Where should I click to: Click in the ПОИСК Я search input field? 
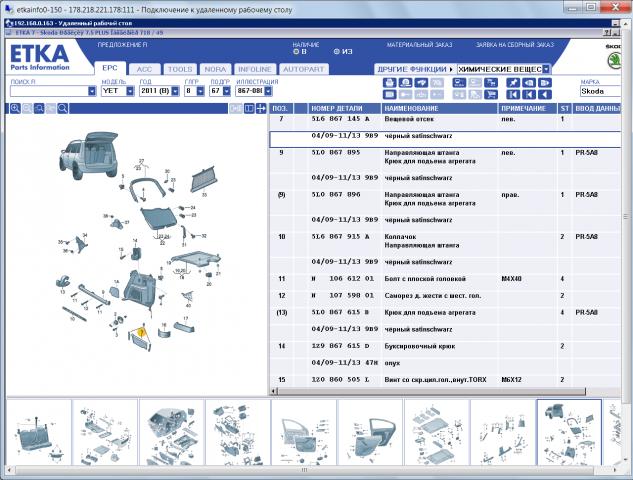click(49, 91)
